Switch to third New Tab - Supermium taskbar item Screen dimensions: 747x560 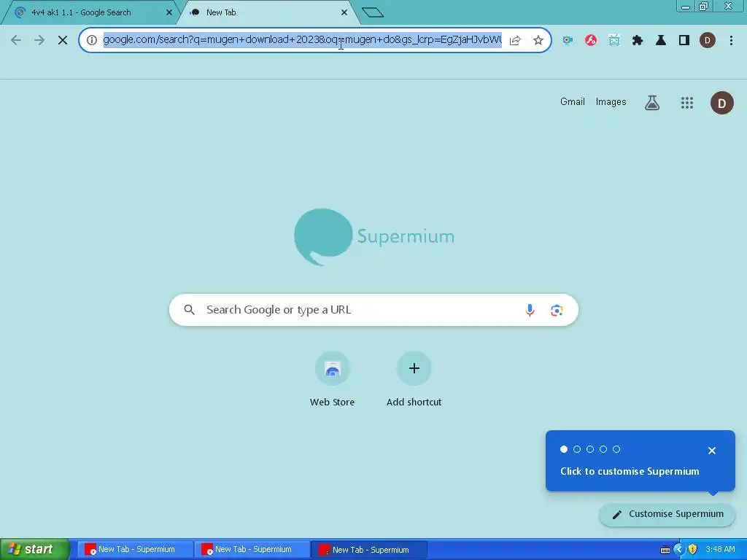[369, 550]
